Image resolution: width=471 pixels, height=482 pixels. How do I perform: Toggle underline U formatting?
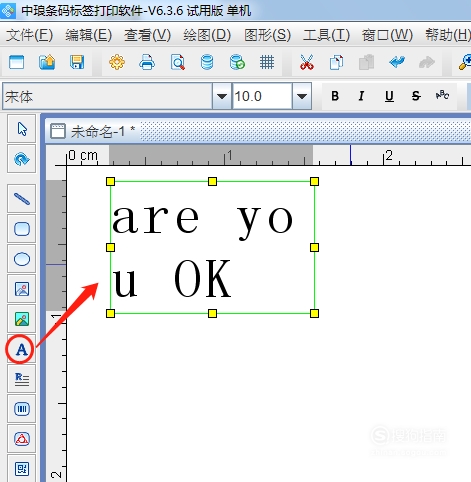(389, 96)
